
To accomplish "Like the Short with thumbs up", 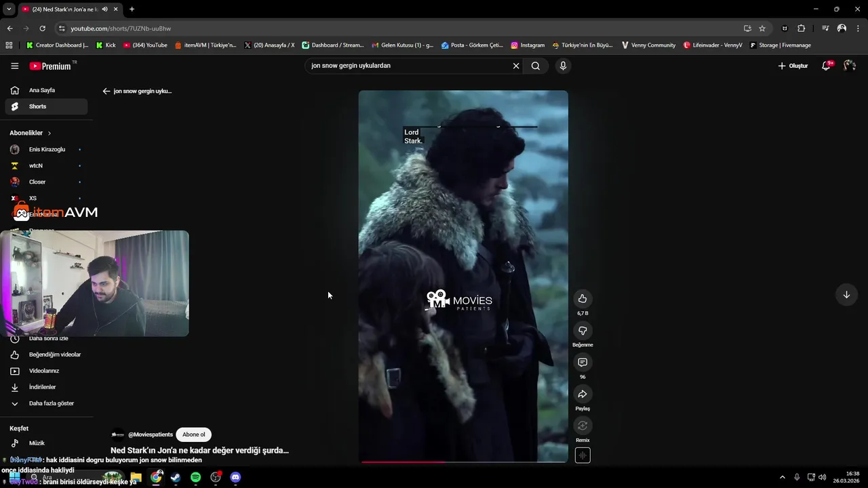I will coord(583,299).
